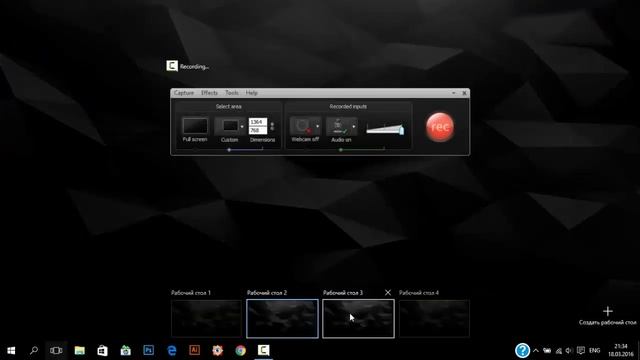Viewport: 640px width, 360px height.
Task: Launch Google Chrome from taskbar
Action: pyautogui.click(x=240, y=350)
